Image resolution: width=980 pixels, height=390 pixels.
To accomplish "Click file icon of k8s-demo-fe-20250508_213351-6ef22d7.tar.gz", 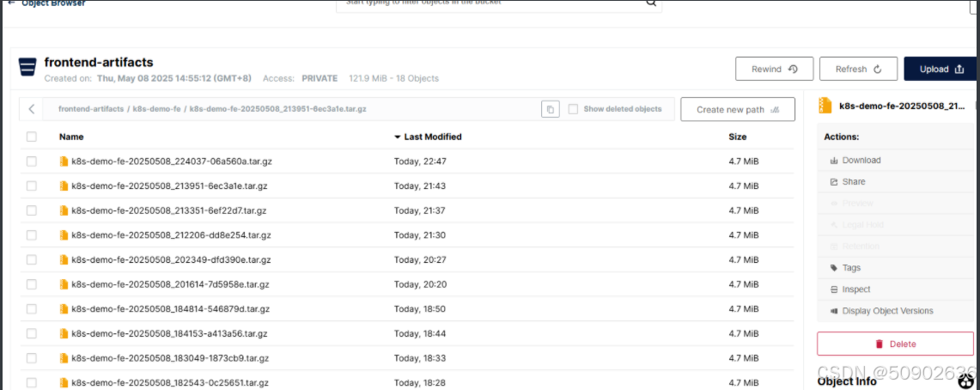I will tap(64, 210).
